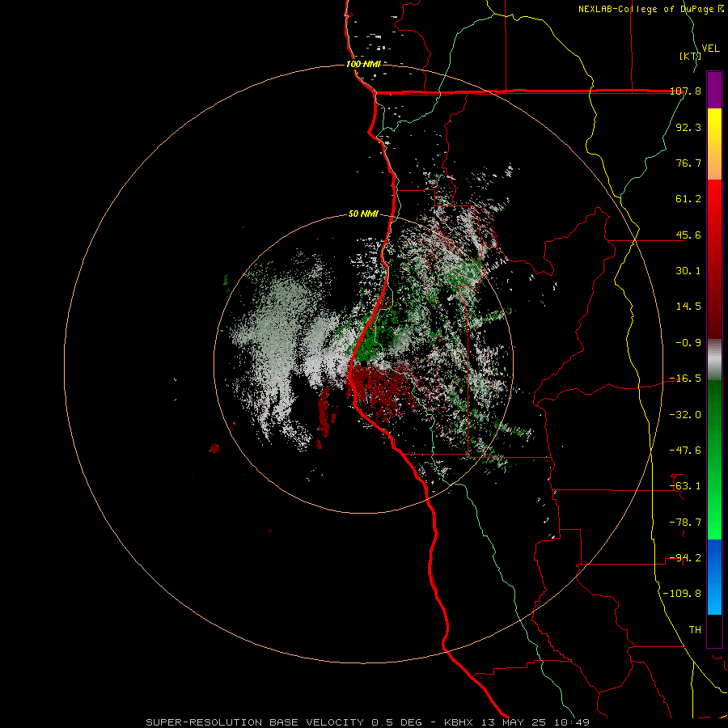The height and width of the screenshot is (728, 728).
Task: Click the yellow-orange segment of color bar
Action: pos(714,144)
